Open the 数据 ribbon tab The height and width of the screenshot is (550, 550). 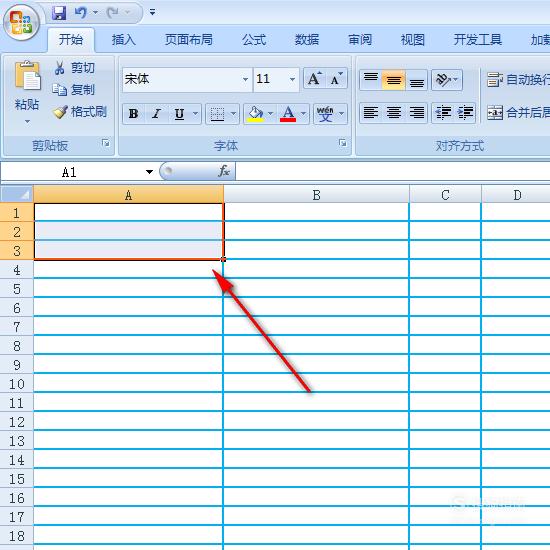[x=307, y=40]
